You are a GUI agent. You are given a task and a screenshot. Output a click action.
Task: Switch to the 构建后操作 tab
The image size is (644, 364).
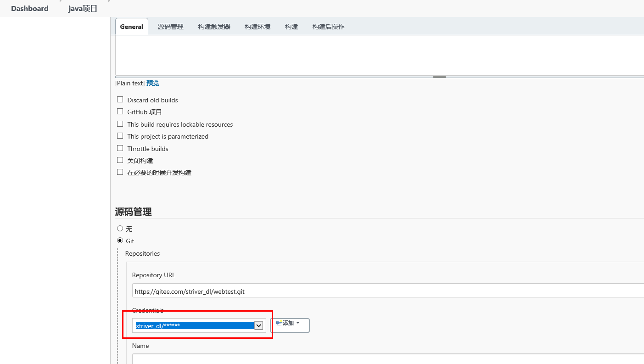click(x=328, y=27)
